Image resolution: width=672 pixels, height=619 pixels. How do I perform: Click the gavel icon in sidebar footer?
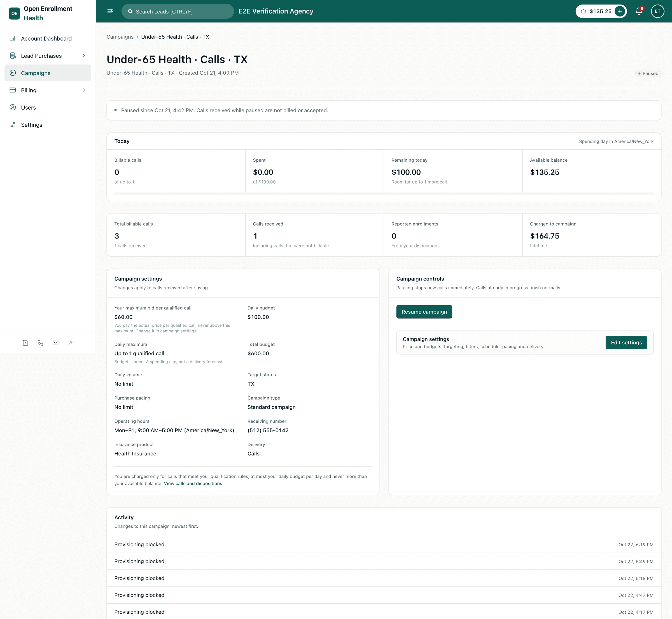coord(70,343)
